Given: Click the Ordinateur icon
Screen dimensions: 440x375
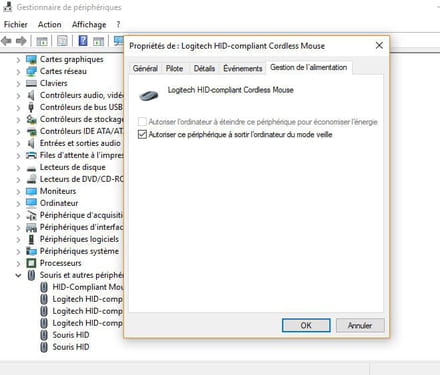Looking at the screenshot, I should [x=31, y=203].
